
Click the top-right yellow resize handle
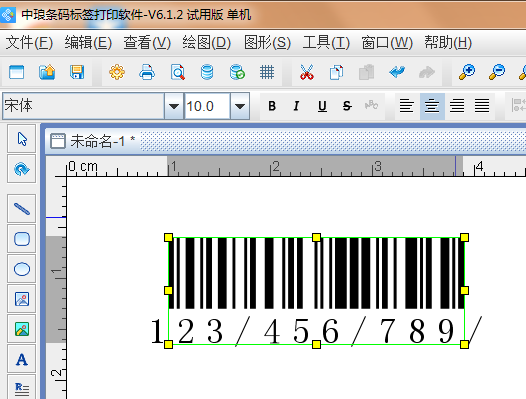pos(464,238)
